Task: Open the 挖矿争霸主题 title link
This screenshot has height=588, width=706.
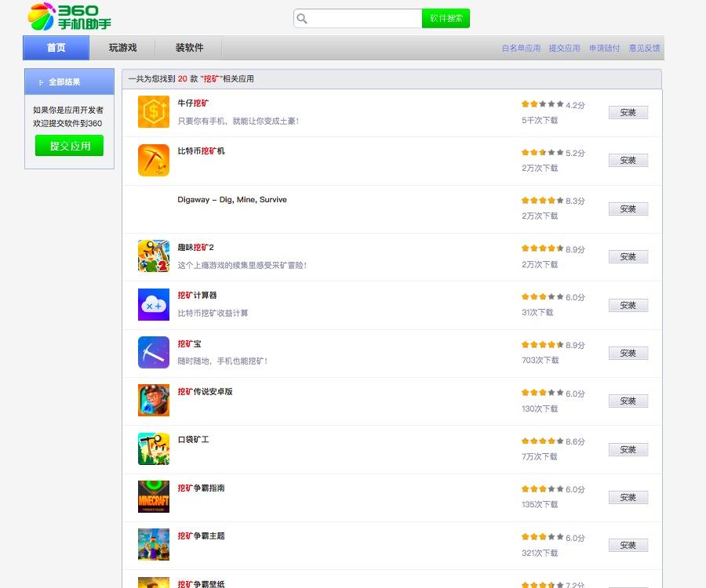Action: pyautogui.click(x=201, y=535)
